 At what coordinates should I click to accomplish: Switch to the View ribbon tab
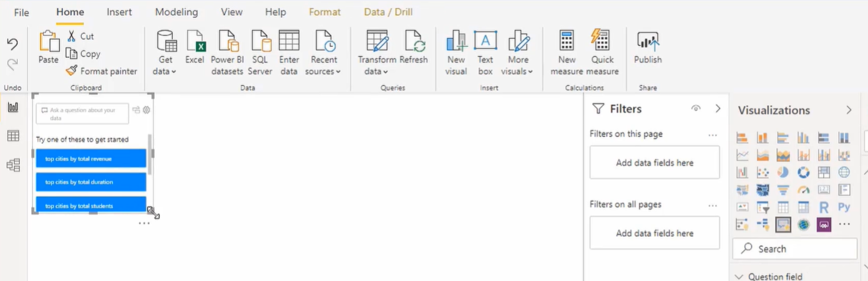pyautogui.click(x=232, y=12)
